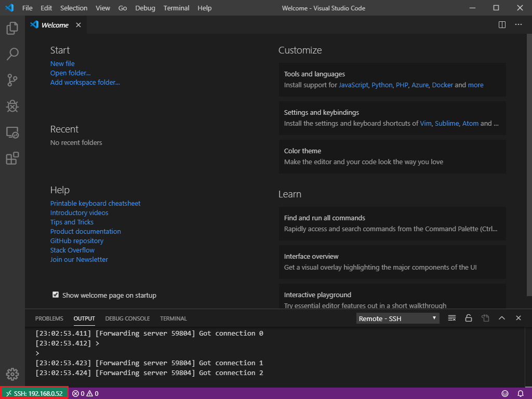Open the Selection menu
The height and width of the screenshot is (399, 532).
(74, 8)
